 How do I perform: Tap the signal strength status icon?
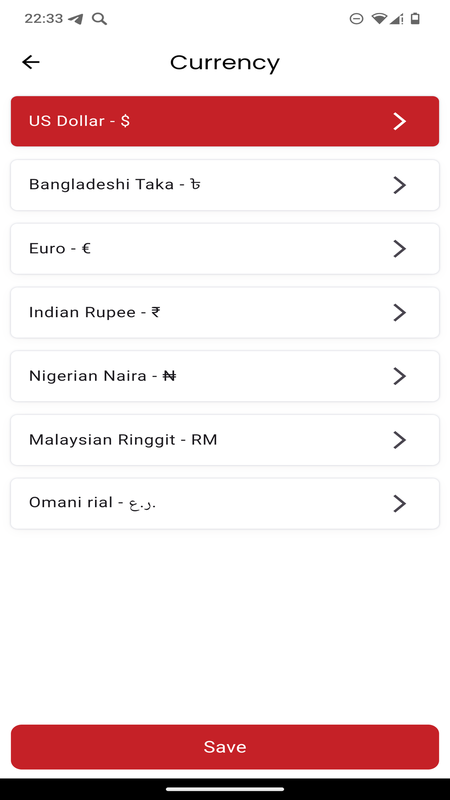396,19
